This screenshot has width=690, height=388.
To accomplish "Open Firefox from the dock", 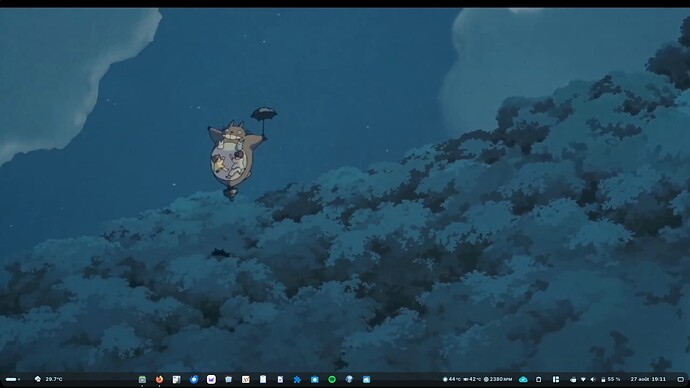I will pyautogui.click(x=159, y=379).
